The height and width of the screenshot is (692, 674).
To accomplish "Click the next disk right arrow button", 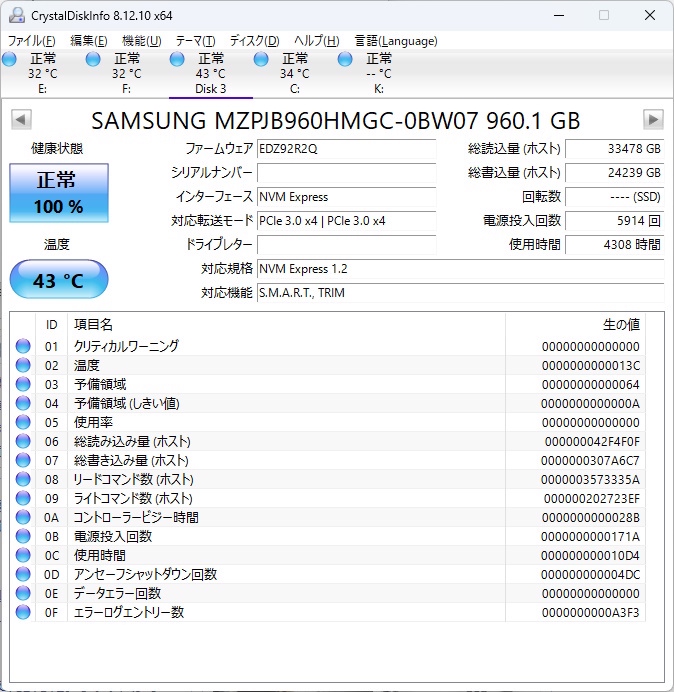I will coord(653,120).
